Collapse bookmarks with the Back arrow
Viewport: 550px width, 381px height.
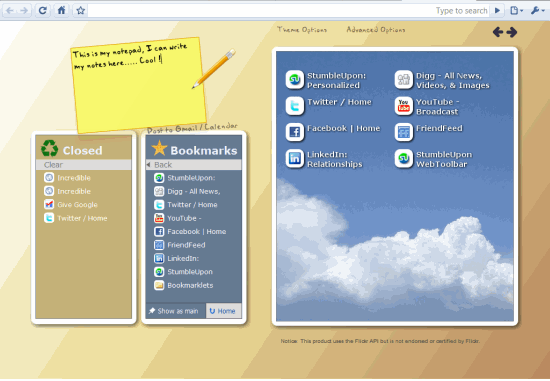click(x=194, y=165)
